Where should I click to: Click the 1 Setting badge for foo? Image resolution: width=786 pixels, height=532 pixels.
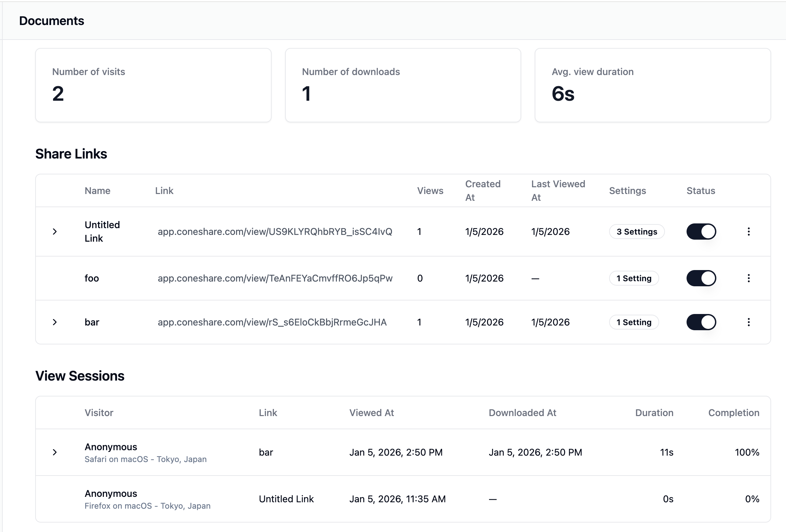[x=633, y=278]
